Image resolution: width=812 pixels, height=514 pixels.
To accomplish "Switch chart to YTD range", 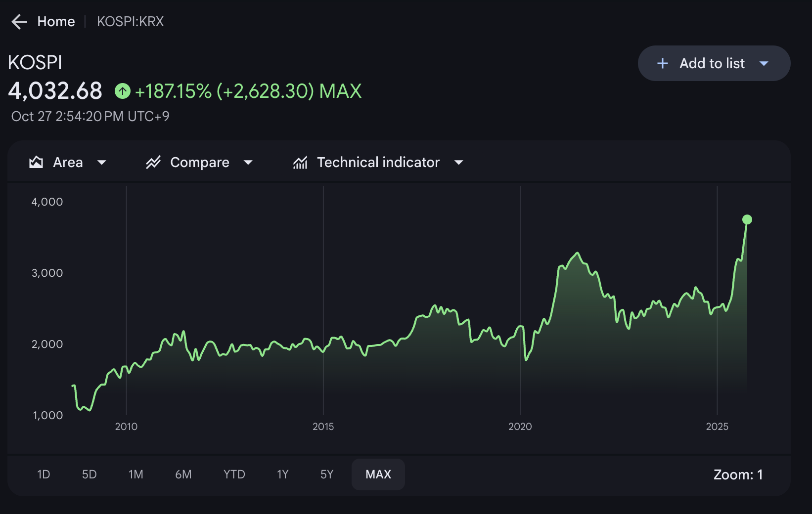I will click(x=234, y=474).
